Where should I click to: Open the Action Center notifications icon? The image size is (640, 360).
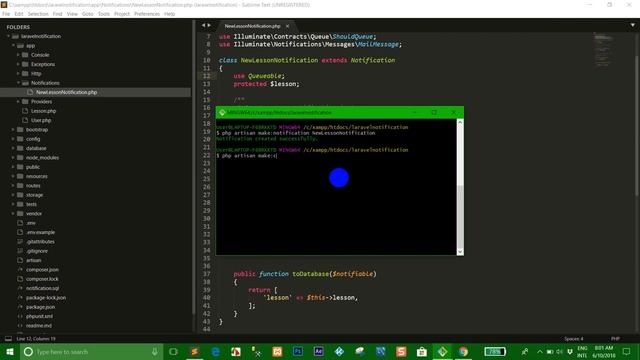point(627,351)
